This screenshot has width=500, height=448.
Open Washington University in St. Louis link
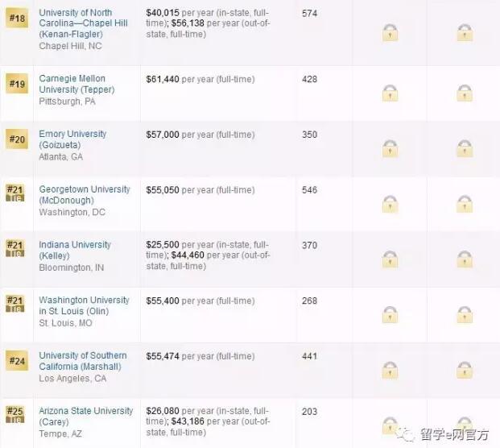(84, 305)
